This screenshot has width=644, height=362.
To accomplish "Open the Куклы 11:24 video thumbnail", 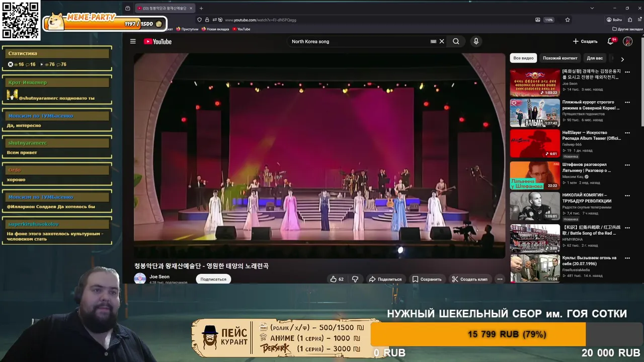I will click(535, 268).
